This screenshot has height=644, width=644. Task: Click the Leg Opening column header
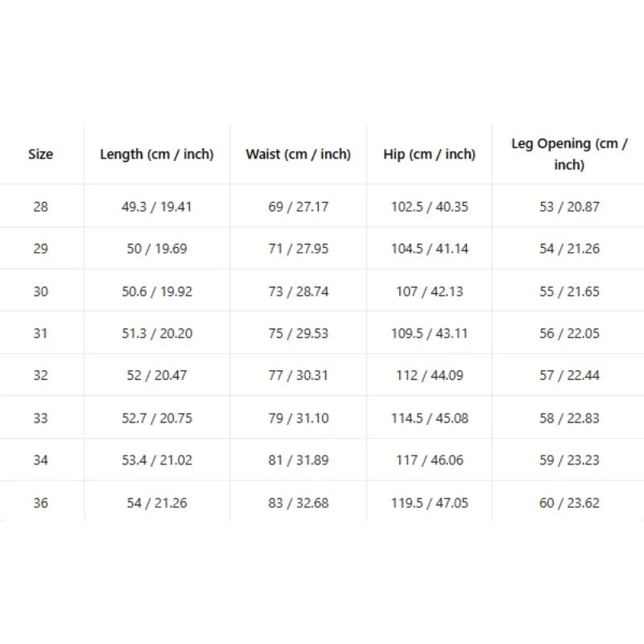tap(569, 154)
